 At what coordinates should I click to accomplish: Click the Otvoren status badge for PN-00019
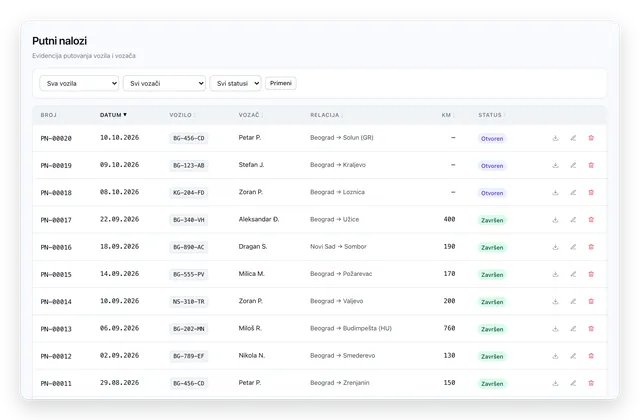[492, 166]
